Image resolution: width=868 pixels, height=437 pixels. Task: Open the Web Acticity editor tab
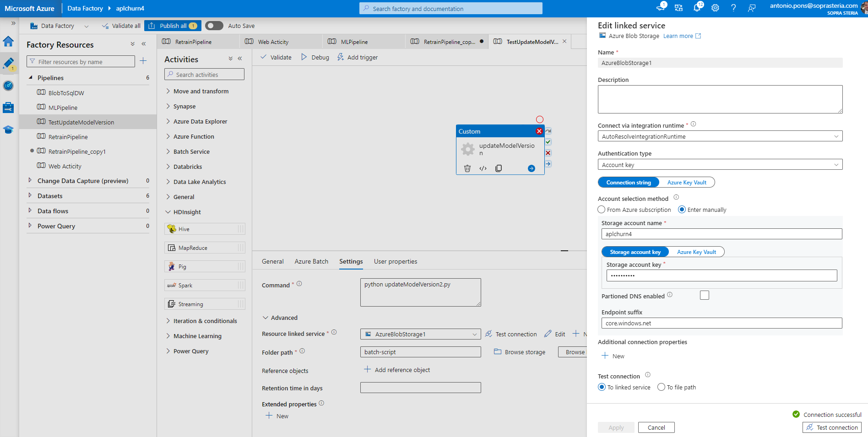coord(281,42)
